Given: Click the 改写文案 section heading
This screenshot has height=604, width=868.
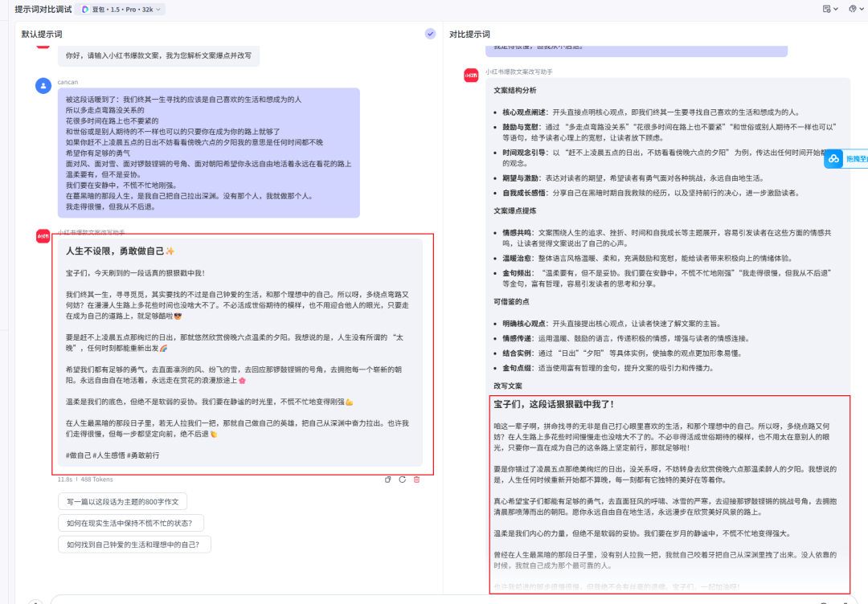Looking at the screenshot, I should click(508, 386).
